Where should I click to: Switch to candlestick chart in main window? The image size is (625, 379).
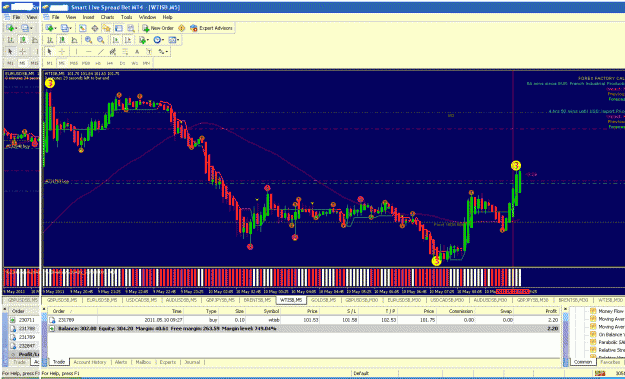62,40
